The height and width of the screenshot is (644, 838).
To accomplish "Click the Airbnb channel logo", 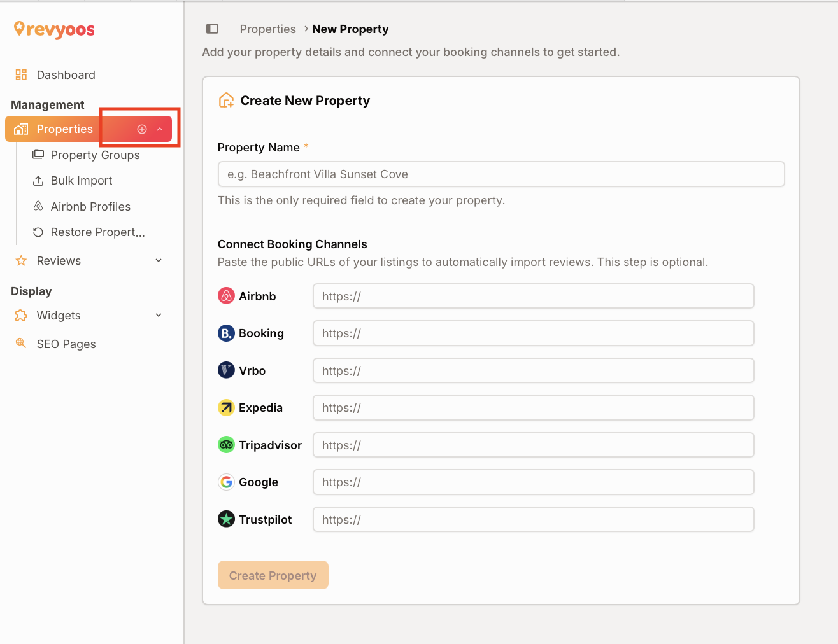I will point(226,296).
